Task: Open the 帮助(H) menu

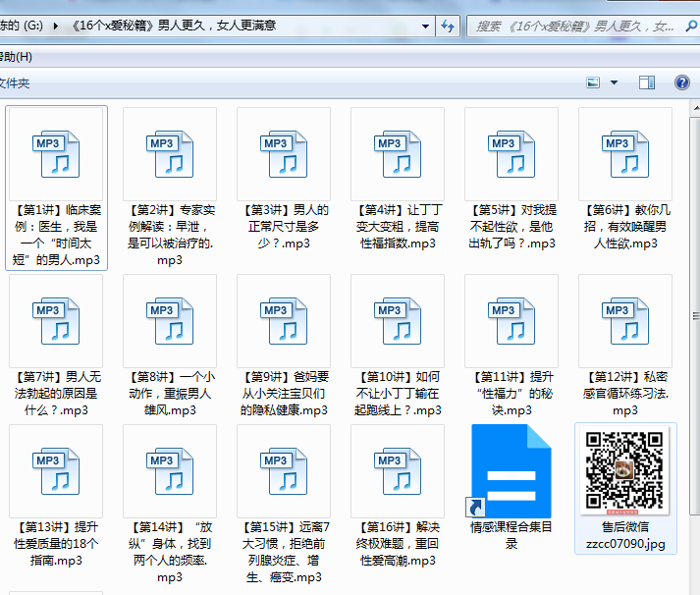Action: [16, 57]
